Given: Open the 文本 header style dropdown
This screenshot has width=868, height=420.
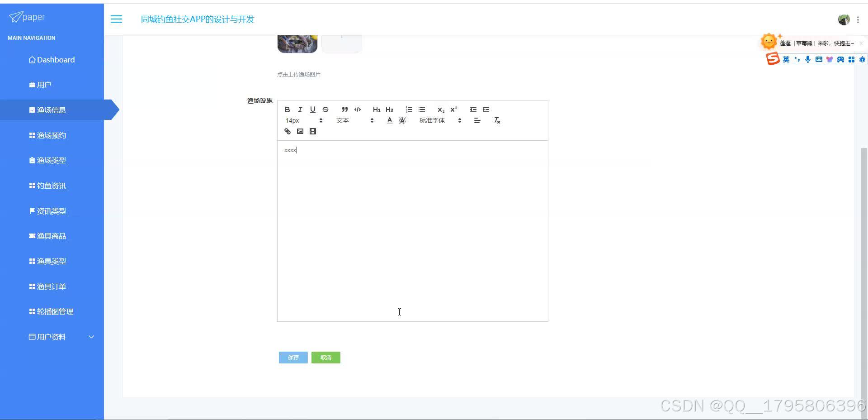Looking at the screenshot, I should (x=355, y=120).
